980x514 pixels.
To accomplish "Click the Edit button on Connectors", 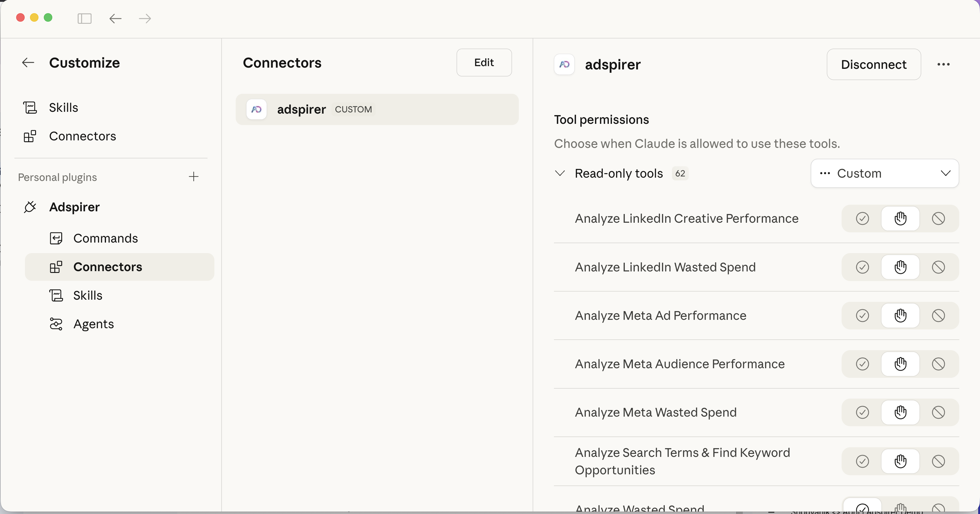I will 484,63.
